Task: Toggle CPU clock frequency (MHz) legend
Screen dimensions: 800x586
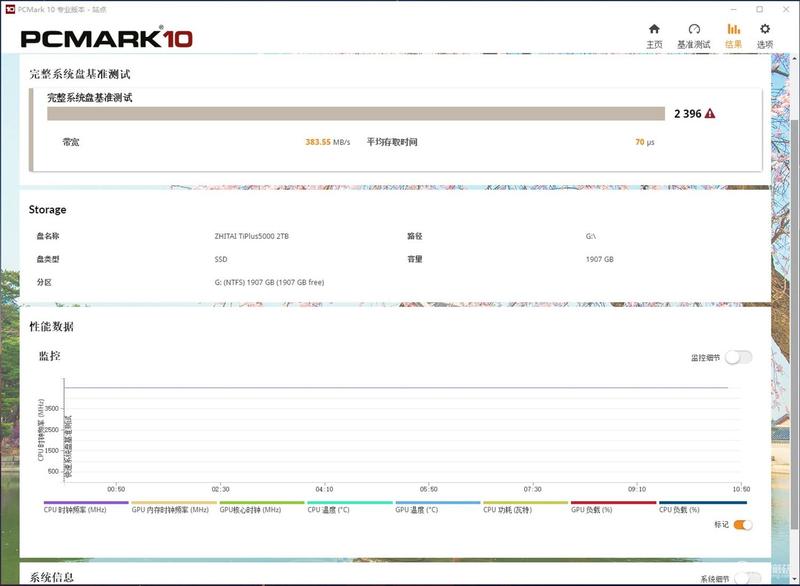Action: point(86,507)
